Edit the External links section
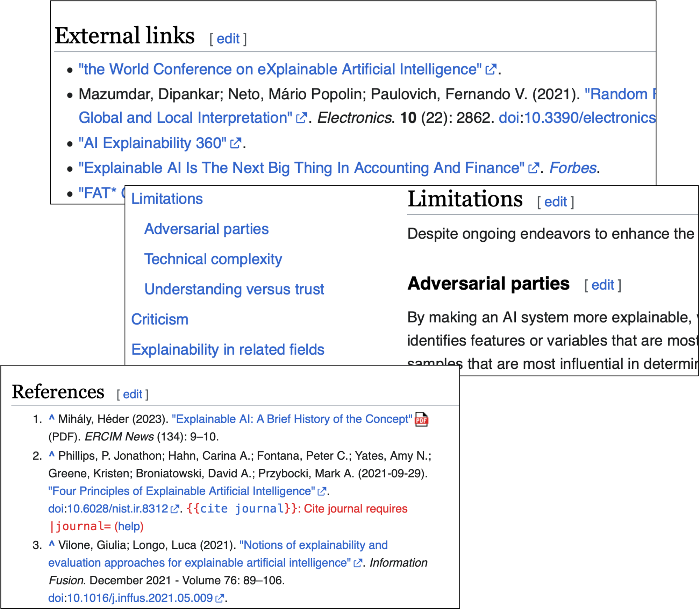Screen dimensions: 700x609 (228, 38)
